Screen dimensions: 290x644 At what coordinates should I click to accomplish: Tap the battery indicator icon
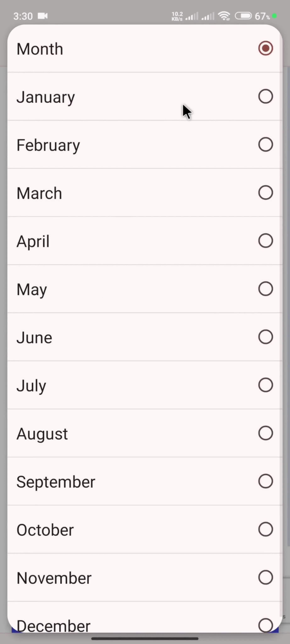tap(243, 16)
